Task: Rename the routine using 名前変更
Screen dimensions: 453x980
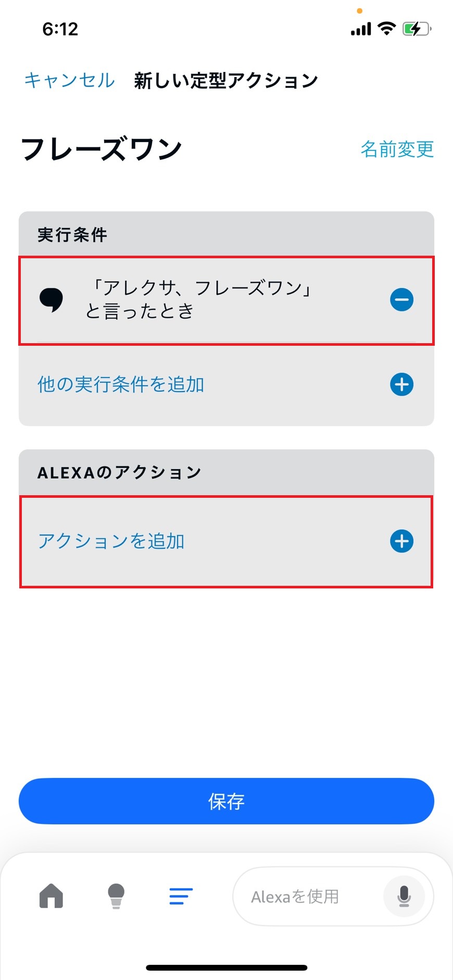Action: (x=397, y=149)
